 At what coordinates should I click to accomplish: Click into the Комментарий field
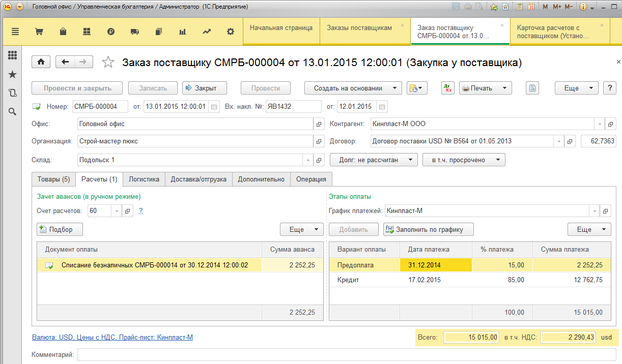(x=346, y=354)
